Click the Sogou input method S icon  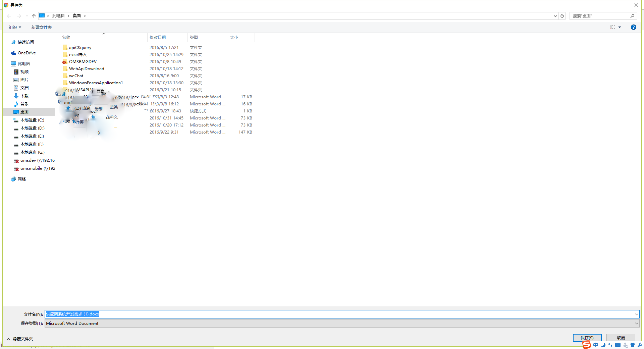coord(586,345)
